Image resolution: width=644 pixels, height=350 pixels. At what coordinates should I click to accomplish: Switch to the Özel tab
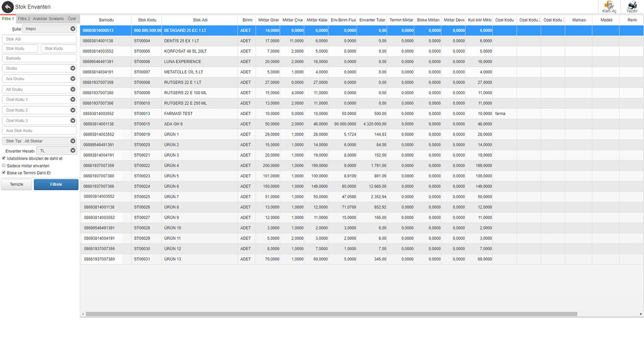72,19
